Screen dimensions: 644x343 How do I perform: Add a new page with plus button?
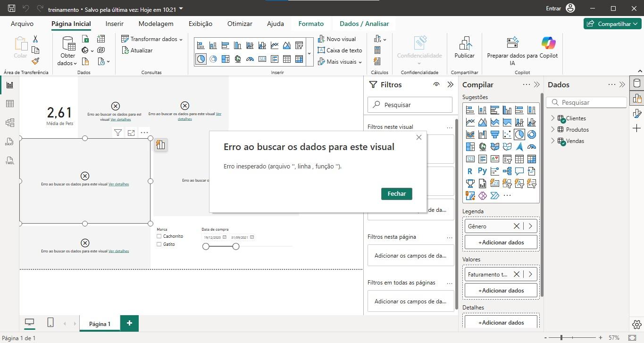129,323
